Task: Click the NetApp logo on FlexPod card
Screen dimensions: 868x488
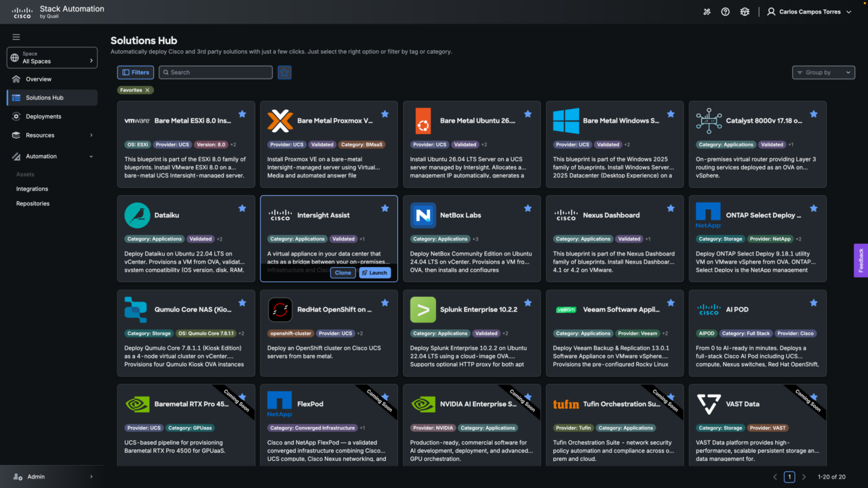Action: (279, 404)
